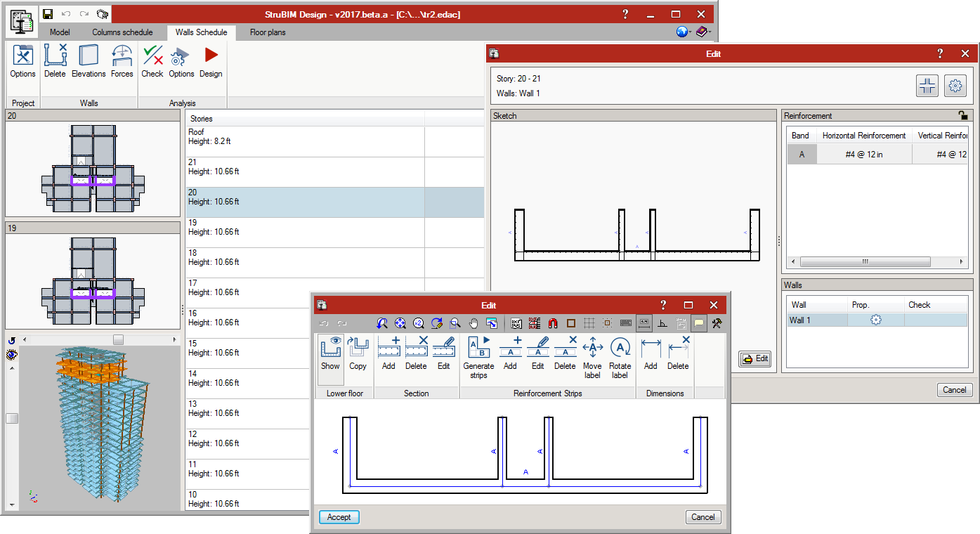Click the Reinforcement table horizontal scrollbar
980x534 pixels.
click(865, 261)
